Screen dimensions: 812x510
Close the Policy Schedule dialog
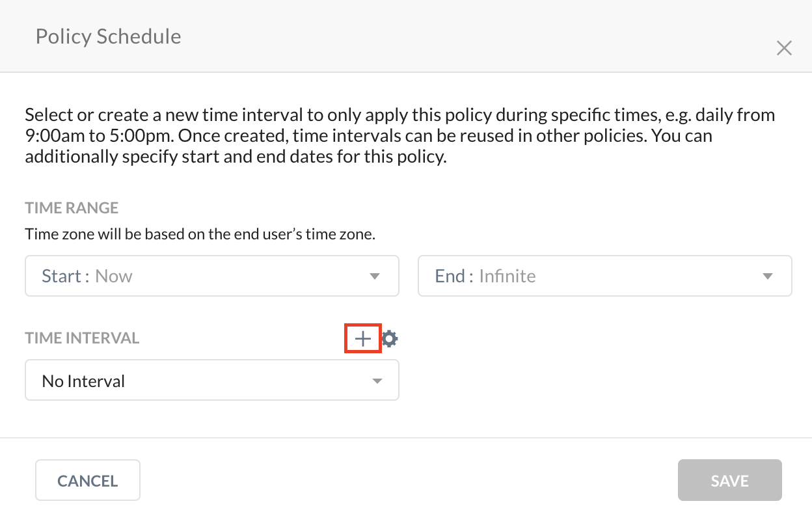784,48
